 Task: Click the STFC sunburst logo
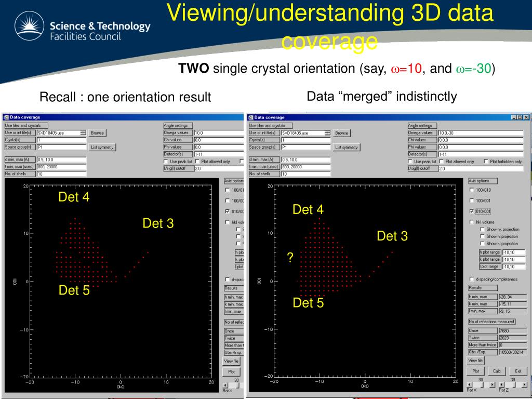click(x=29, y=26)
